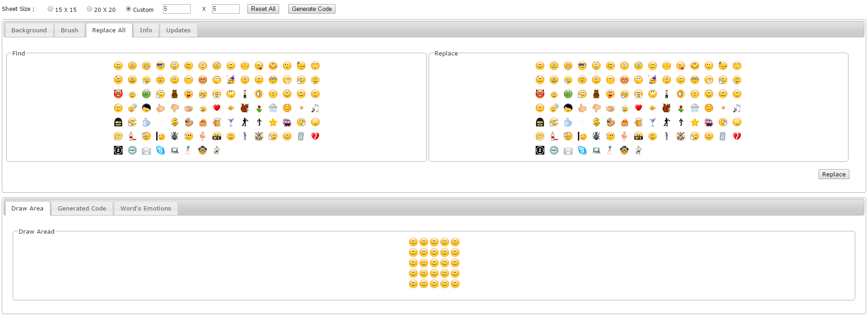The image size is (868, 325).
Task: Choose the thumbs up emoticon in Find panel
Action: coord(160,108)
